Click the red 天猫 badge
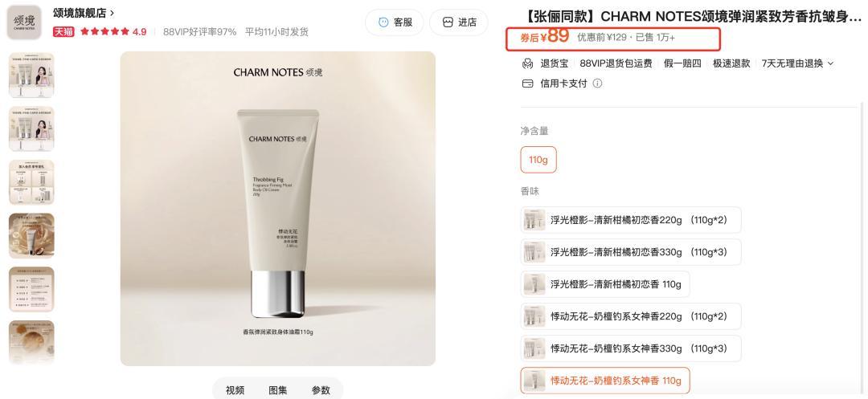 coord(63,31)
